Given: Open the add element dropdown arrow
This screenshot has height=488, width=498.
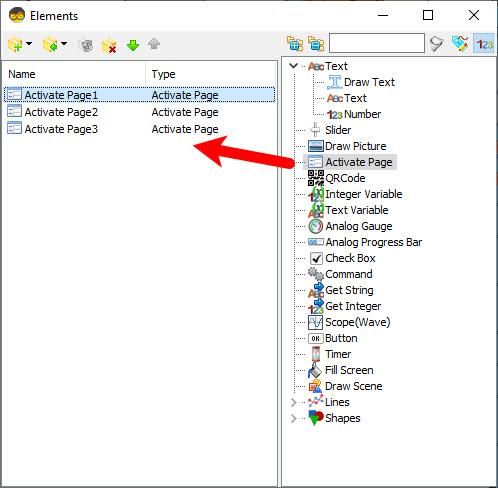Looking at the screenshot, I should (x=29, y=43).
